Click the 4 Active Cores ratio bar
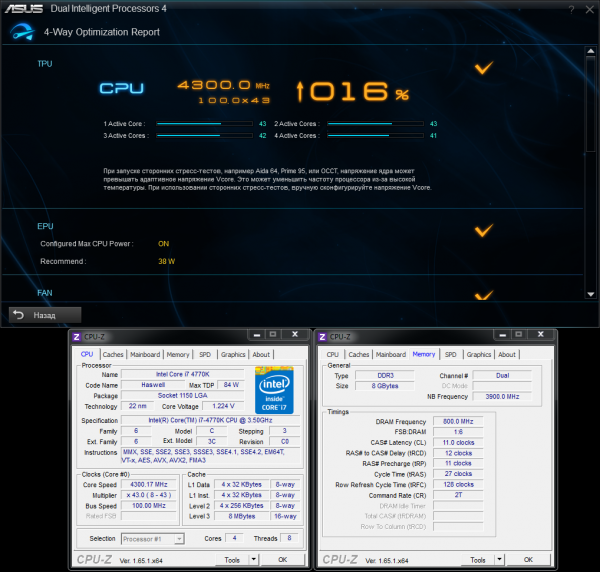This screenshot has height=572, width=600. [374, 135]
